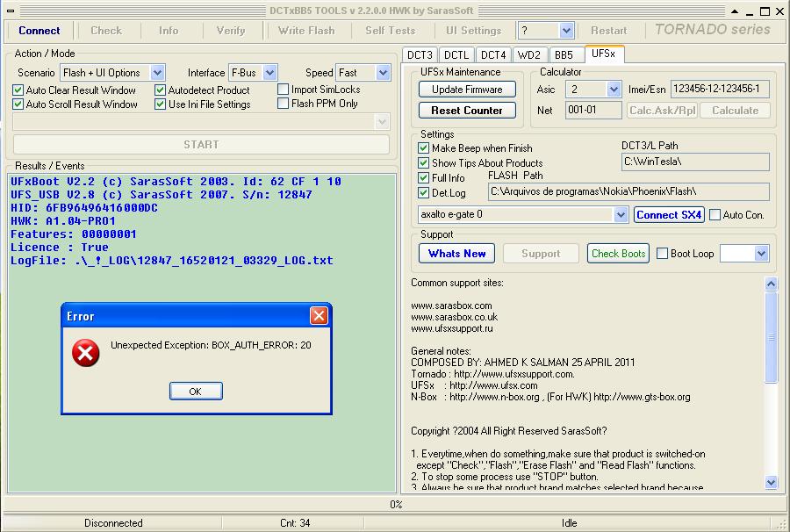Enable the Boot Loop checkbox
The image size is (790, 532).
point(663,254)
